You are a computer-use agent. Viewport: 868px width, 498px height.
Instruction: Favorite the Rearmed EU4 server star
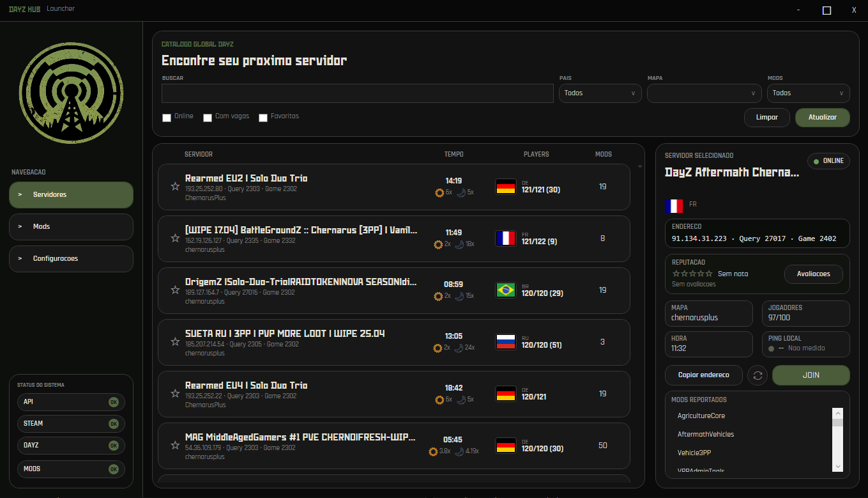[175, 394]
